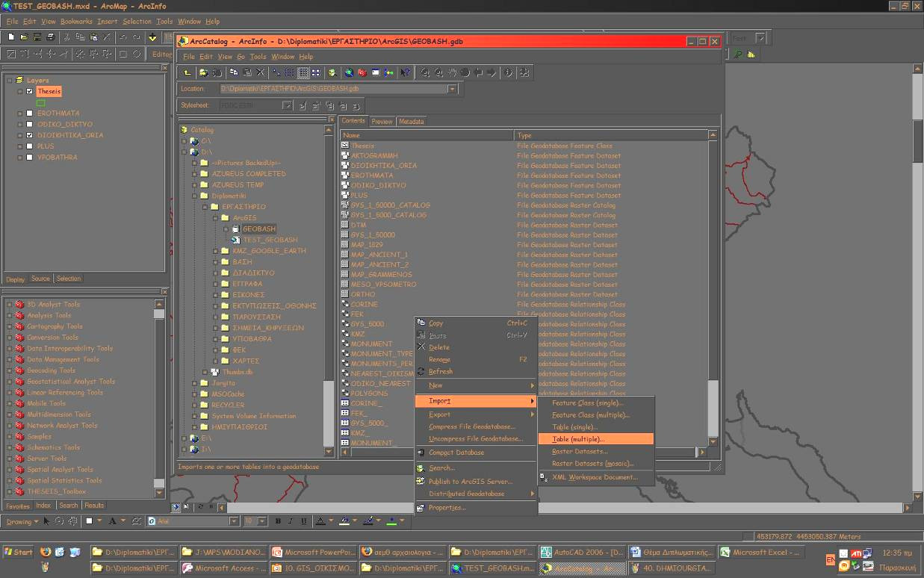Screen dimensions: 924x578
Task: Open font size dropdown in Drawing toolbar
Action: (263, 521)
